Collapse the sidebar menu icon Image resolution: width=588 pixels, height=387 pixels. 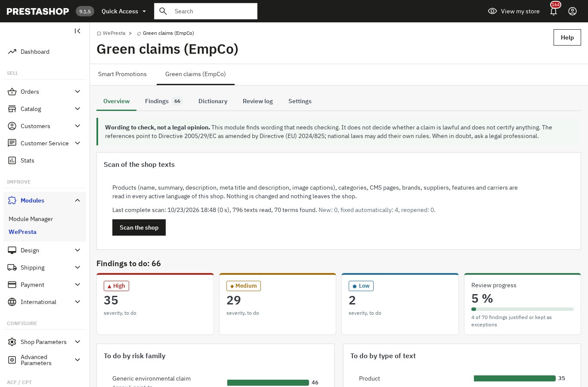tap(77, 31)
